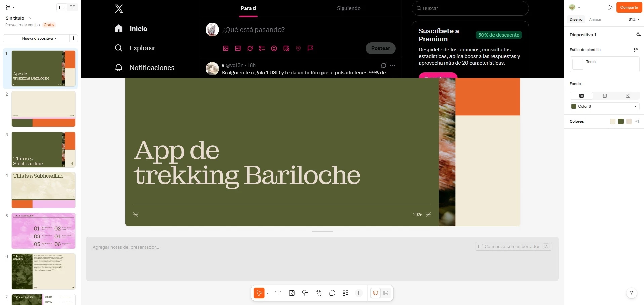This screenshot has width=644, height=305.
Task: Open more options on @vql3n post
Action: (392, 65)
